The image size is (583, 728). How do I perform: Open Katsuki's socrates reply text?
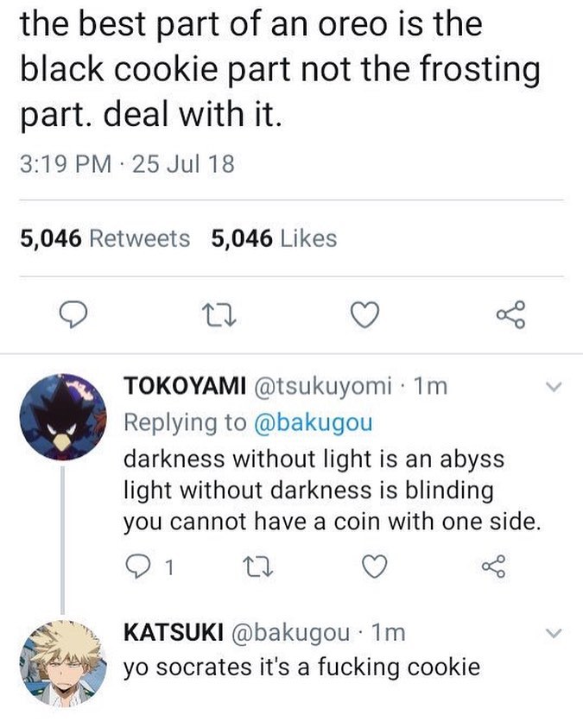(301, 667)
